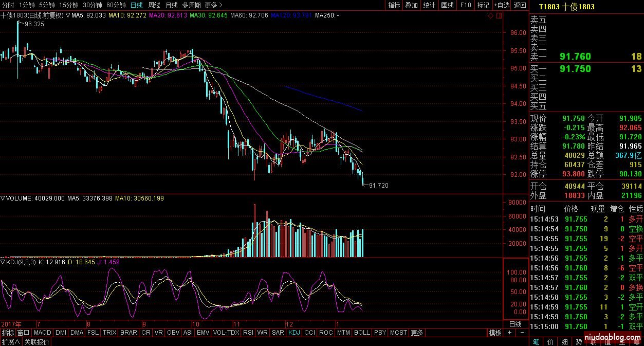Switch to the 15分钟 period
644x346 pixels.
tap(68, 5)
